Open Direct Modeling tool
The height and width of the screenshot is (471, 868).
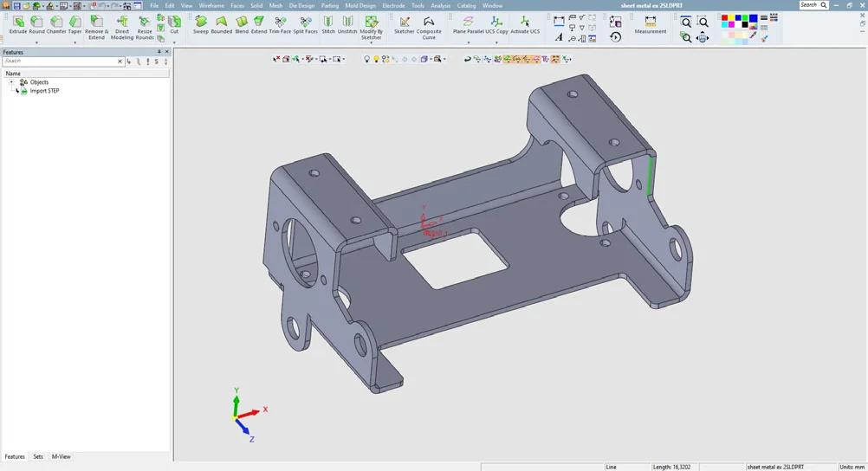click(x=122, y=28)
